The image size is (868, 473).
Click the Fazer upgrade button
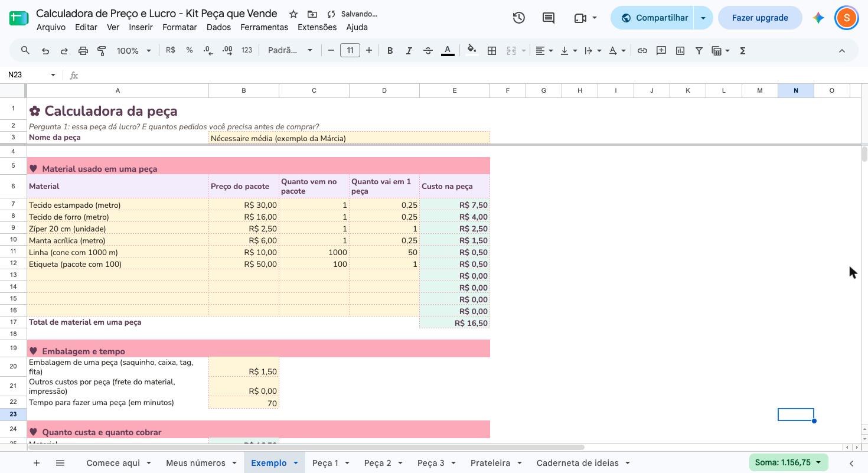pos(760,18)
